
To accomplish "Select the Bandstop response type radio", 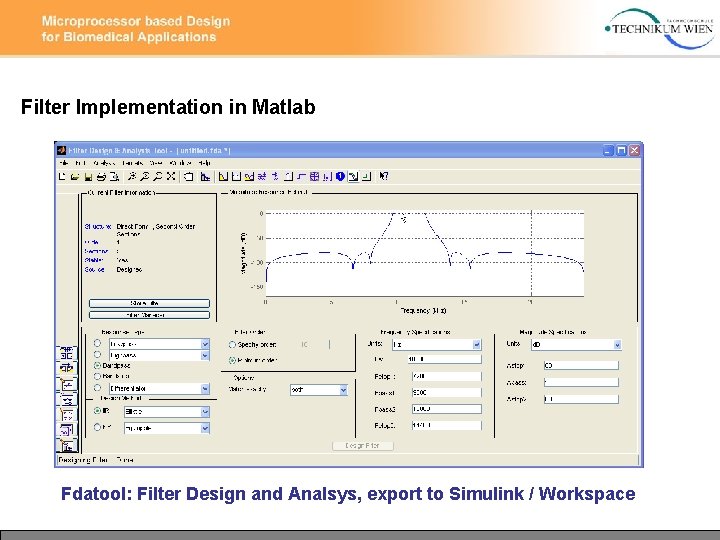I will tap(97, 376).
